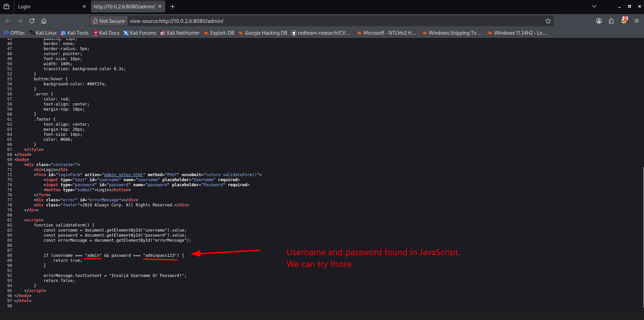Close the 10.0.2.6:8080/admin tab

click(160, 6)
